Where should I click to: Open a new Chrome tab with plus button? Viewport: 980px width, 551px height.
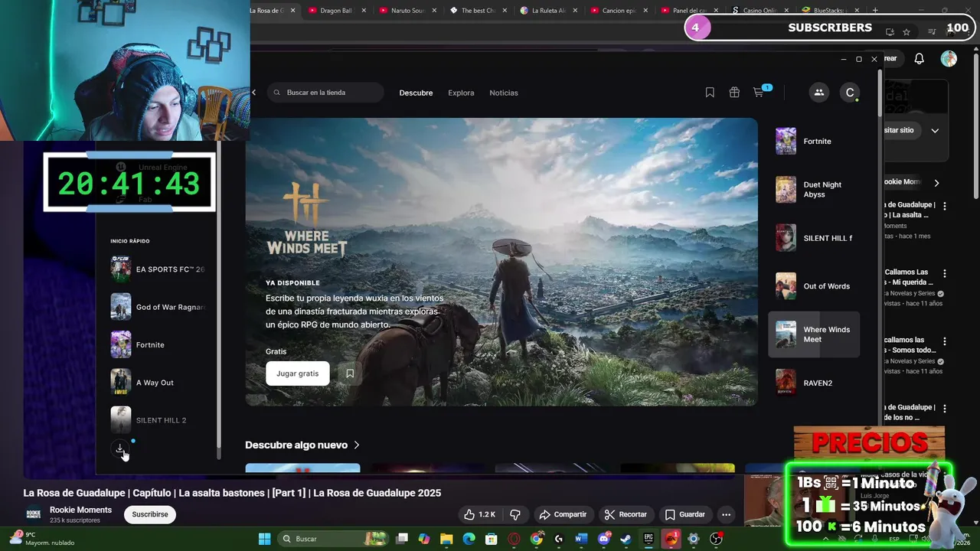(875, 11)
